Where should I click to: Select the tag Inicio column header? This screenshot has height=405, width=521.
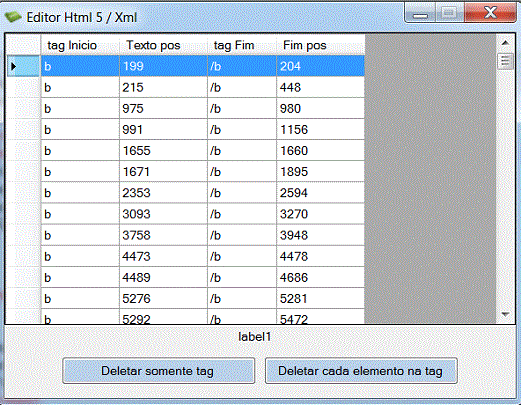click(80, 45)
